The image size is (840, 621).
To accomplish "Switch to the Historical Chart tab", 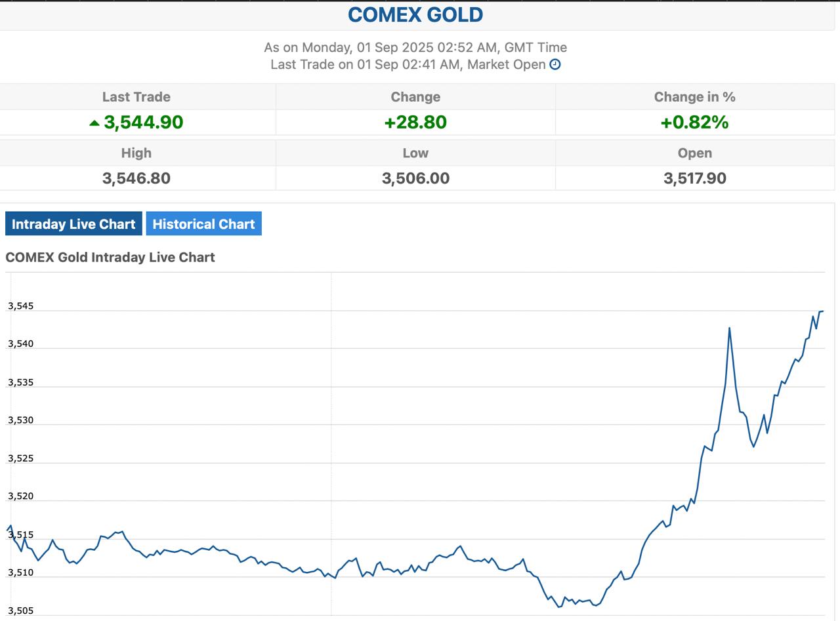I will (203, 224).
